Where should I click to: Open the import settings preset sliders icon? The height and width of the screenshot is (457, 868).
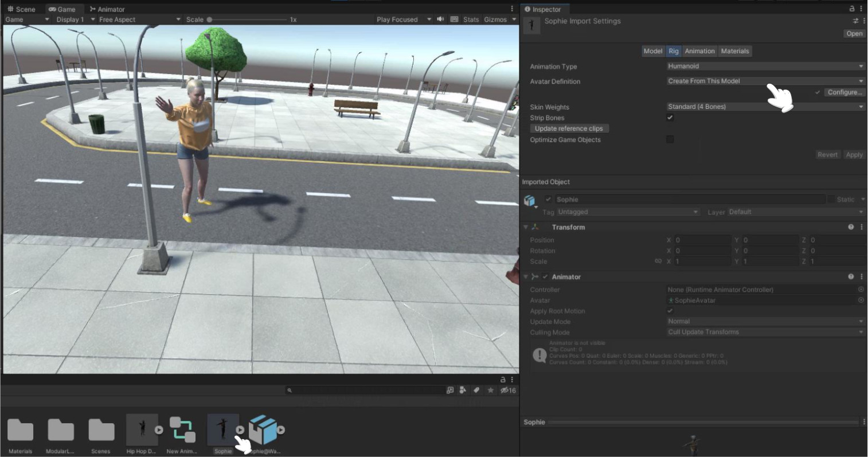pos(855,21)
